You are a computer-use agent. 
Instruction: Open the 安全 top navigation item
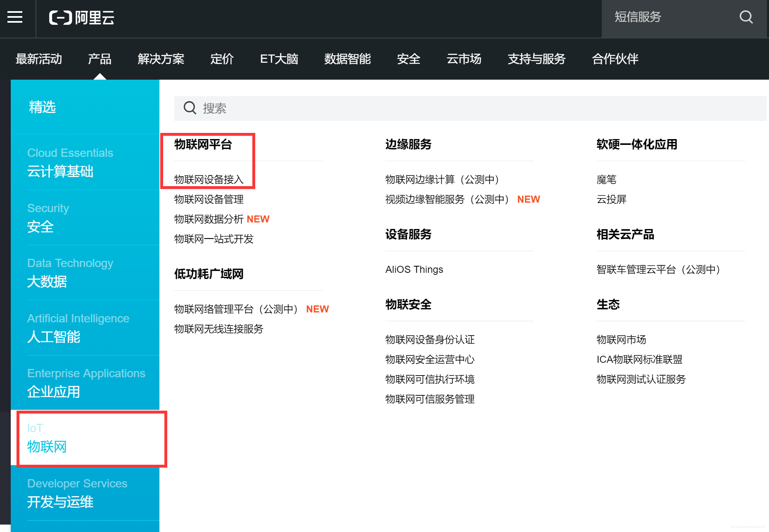408,59
